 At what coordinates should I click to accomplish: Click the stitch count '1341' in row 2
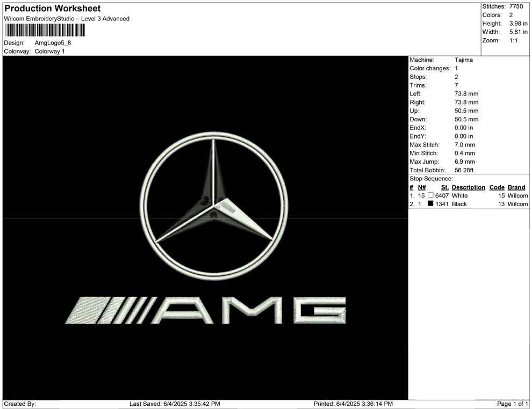pos(442,204)
